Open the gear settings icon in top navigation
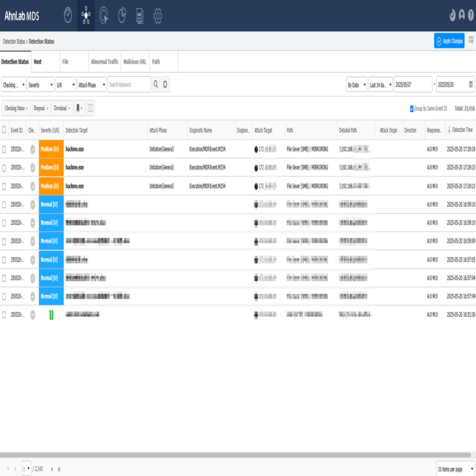476x476 pixels. 158,15
